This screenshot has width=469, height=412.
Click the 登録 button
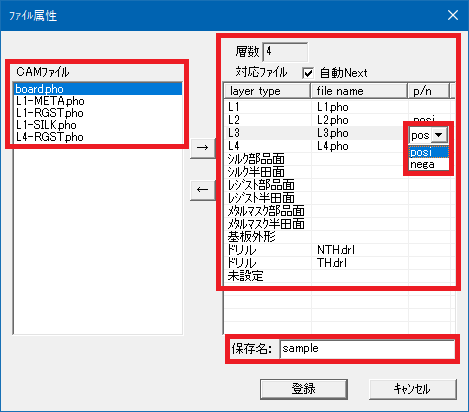pos(304,389)
